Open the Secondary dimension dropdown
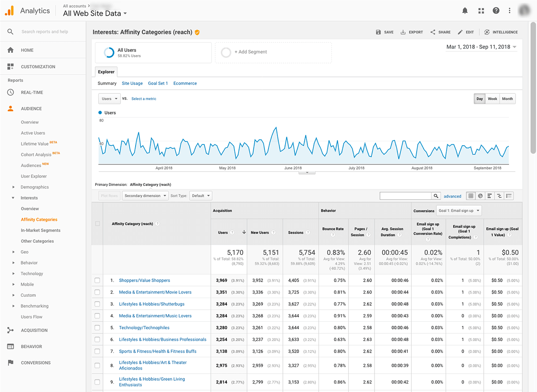The image size is (537, 392). point(145,196)
